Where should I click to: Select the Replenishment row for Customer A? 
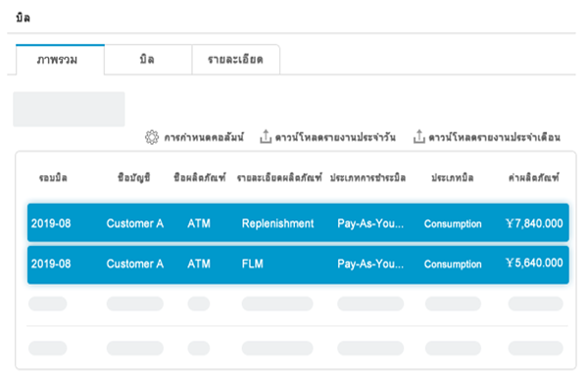click(298, 223)
